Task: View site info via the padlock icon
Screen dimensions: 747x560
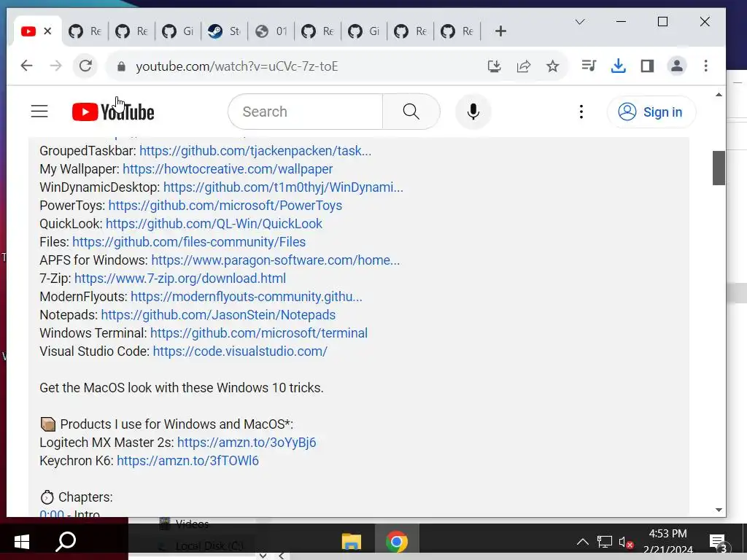Action: point(121,66)
